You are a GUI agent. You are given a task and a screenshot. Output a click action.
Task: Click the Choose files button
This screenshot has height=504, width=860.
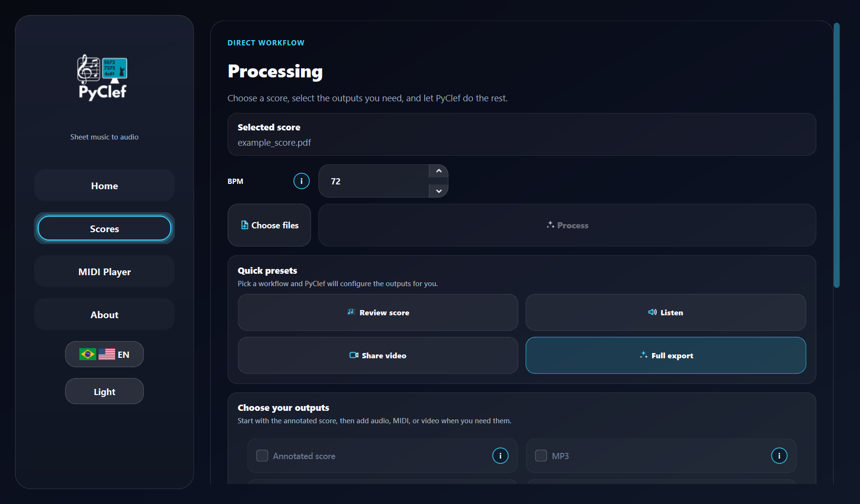click(x=269, y=225)
